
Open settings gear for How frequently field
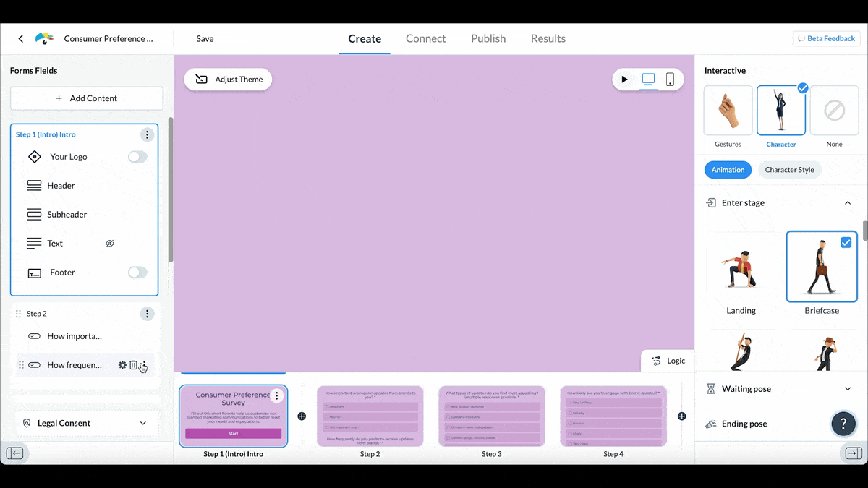pos(122,365)
